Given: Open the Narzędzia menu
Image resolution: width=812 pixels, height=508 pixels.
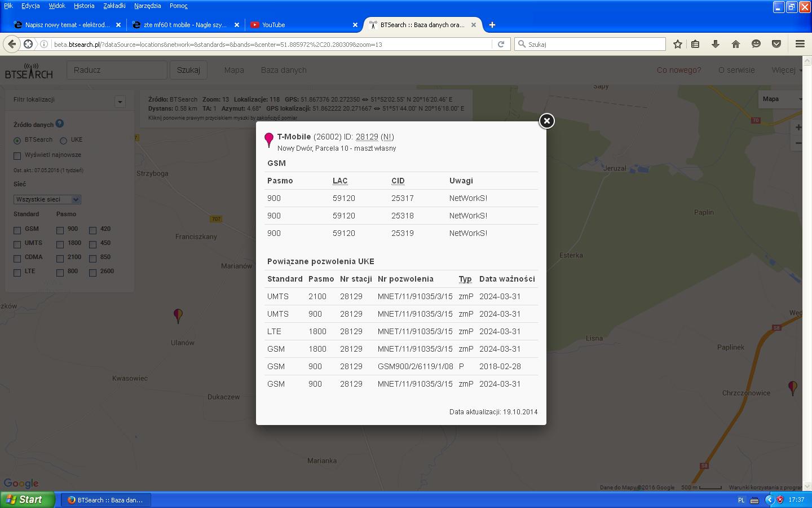Looking at the screenshot, I should click(148, 6).
